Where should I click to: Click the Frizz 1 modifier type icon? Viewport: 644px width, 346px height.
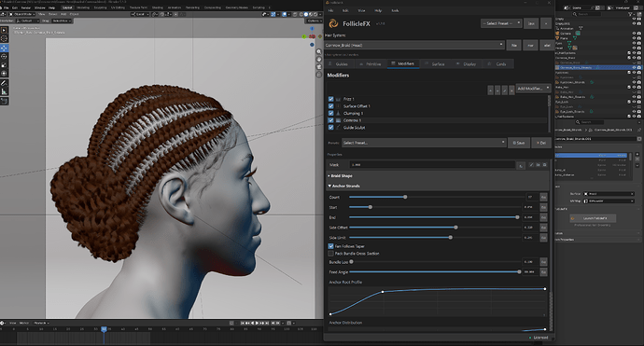tap(338, 99)
